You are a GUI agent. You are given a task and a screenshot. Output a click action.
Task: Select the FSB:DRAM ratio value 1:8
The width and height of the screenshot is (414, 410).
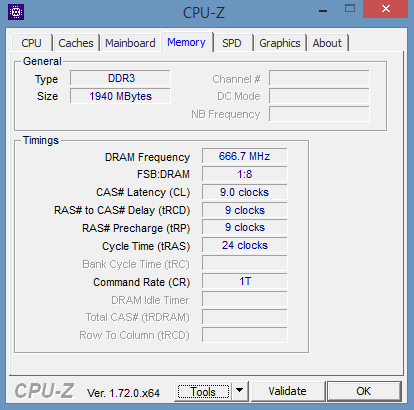pos(245,174)
